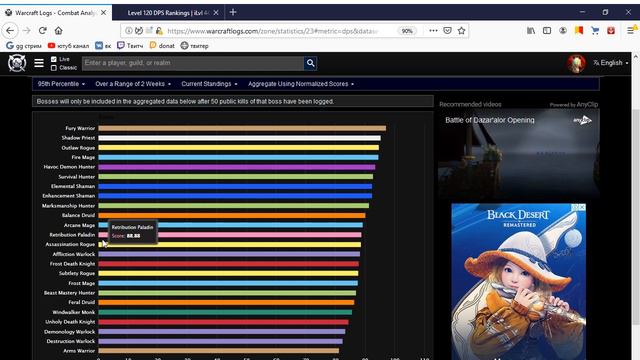Image resolution: width=640 pixels, height=360 pixels.
Task: Click the player, guild, or realm search field
Action: click(x=193, y=63)
